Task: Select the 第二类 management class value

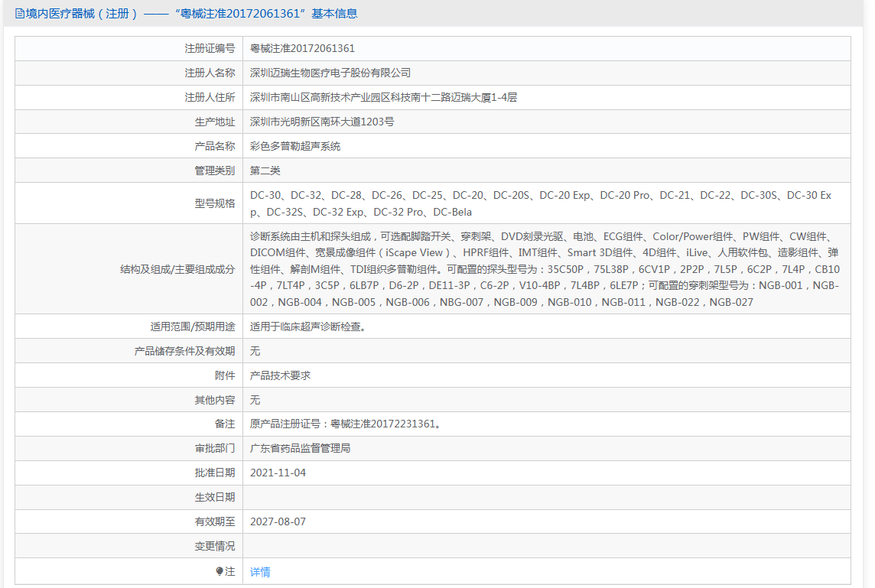Action: [265, 171]
